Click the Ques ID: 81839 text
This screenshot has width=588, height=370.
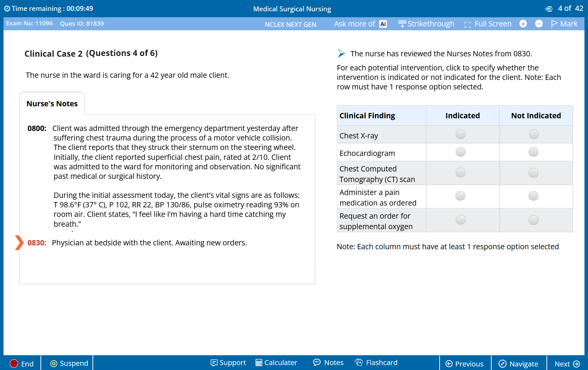82,24
